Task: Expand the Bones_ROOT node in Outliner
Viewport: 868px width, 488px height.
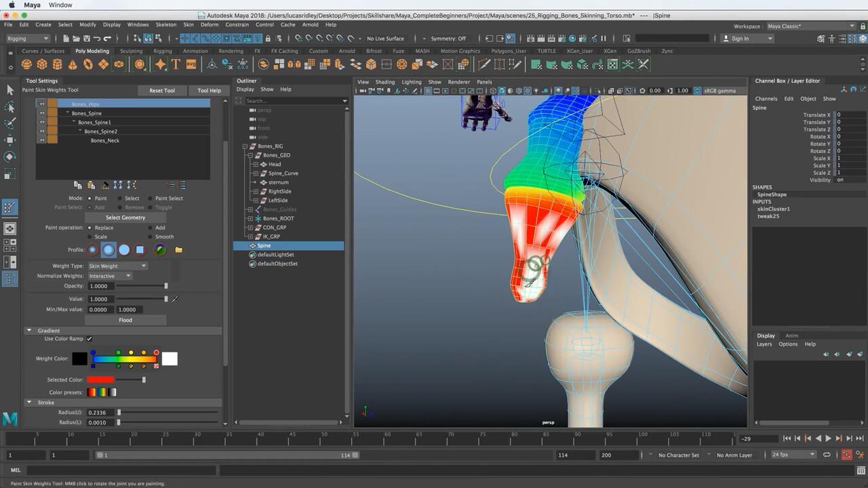Action: click(x=250, y=219)
